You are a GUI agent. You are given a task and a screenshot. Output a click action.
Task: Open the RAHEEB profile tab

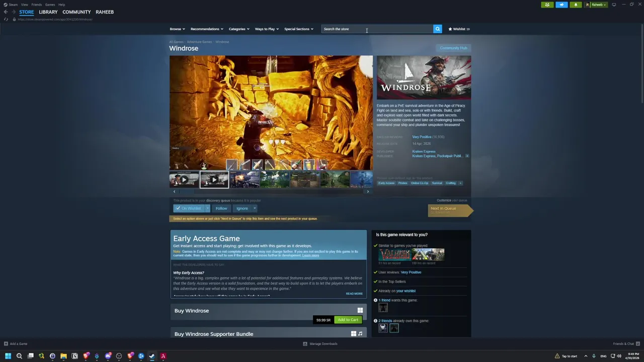pyautogui.click(x=105, y=12)
